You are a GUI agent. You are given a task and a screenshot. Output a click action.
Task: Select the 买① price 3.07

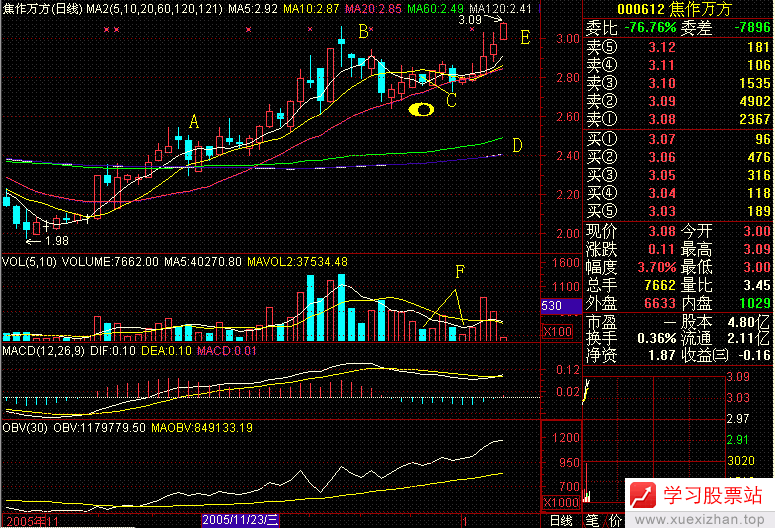(662, 139)
